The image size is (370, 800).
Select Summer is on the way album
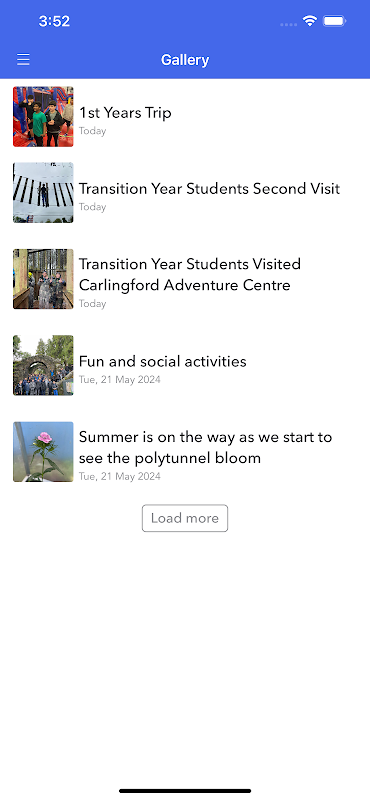click(205, 447)
